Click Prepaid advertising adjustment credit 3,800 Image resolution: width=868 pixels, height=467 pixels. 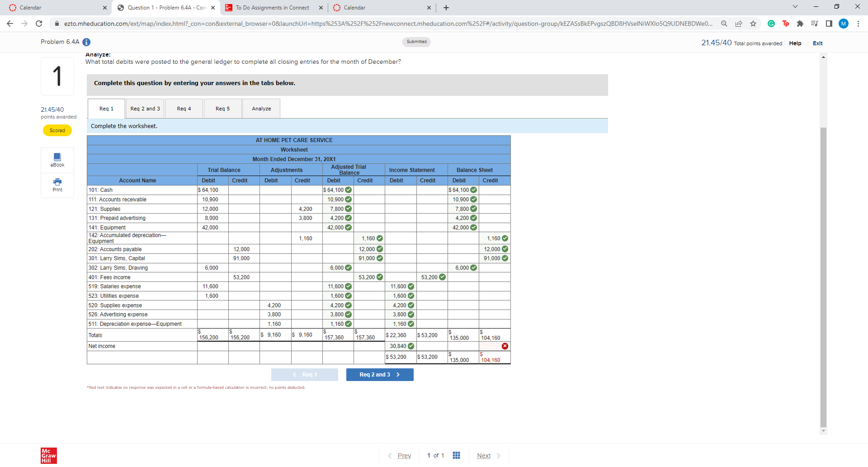tap(306, 218)
